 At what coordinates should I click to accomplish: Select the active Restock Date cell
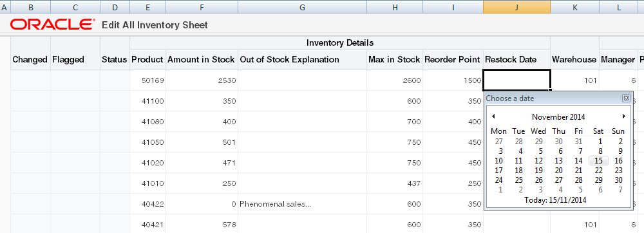(x=516, y=80)
